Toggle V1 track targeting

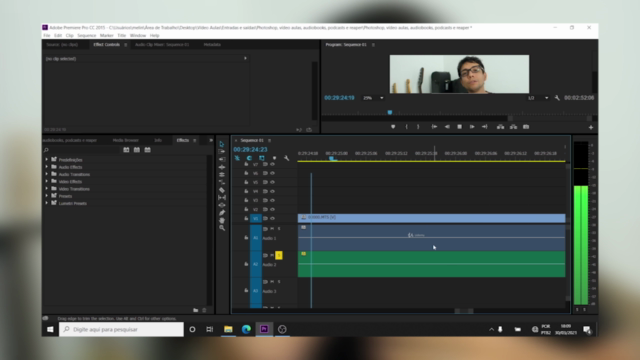coord(256,218)
